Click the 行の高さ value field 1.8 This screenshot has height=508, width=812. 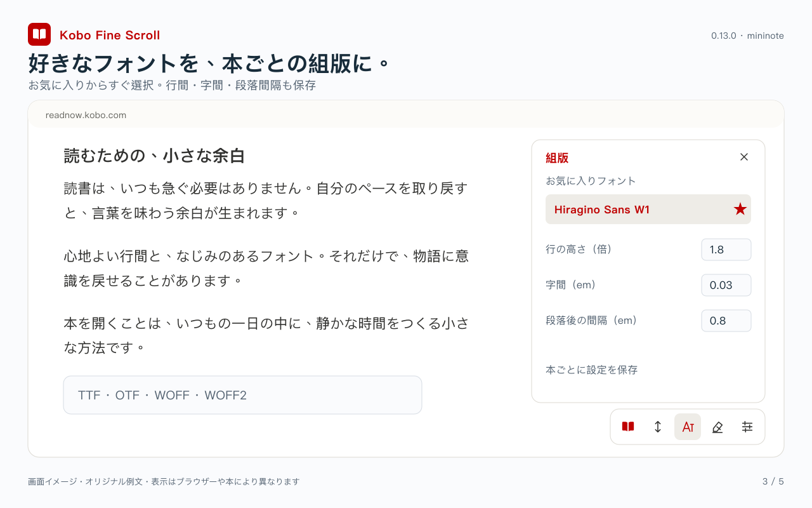(x=726, y=250)
